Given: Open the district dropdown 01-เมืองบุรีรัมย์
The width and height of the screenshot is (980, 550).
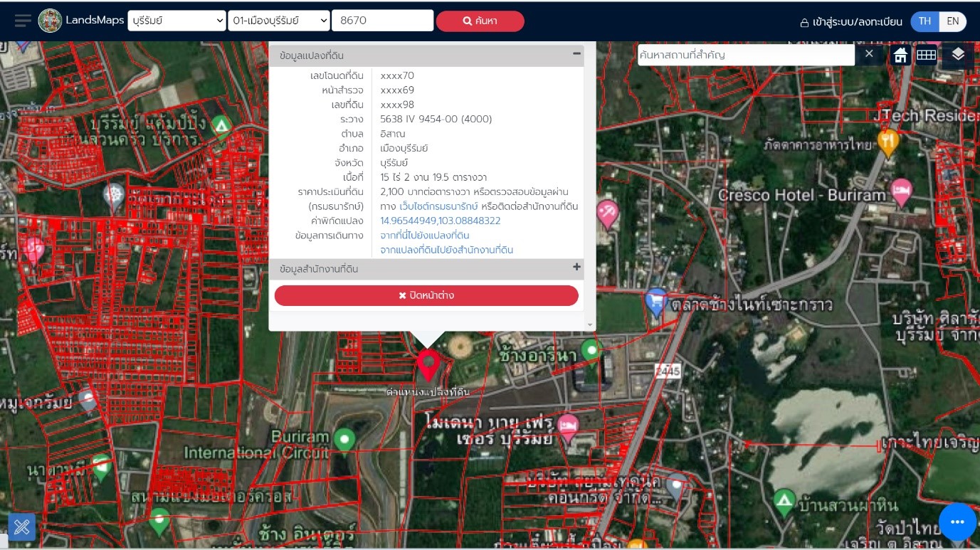Looking at the screenshot, I should (279, 21).
